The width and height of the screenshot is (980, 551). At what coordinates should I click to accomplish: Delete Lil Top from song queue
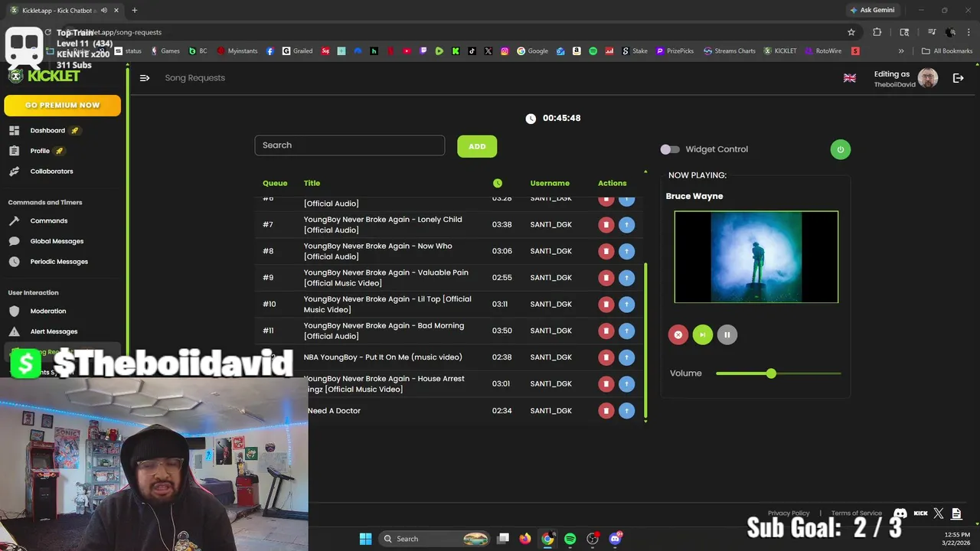[x=606, y=304]
